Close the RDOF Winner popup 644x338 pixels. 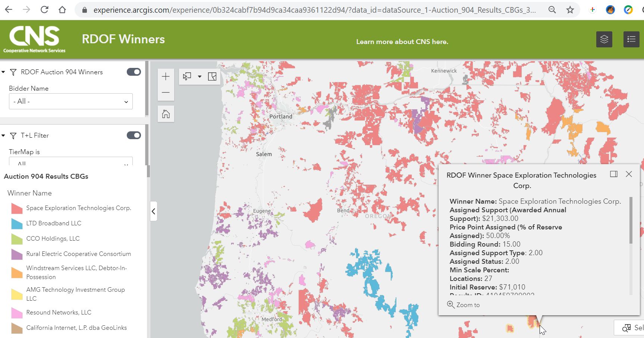(629, 174)
